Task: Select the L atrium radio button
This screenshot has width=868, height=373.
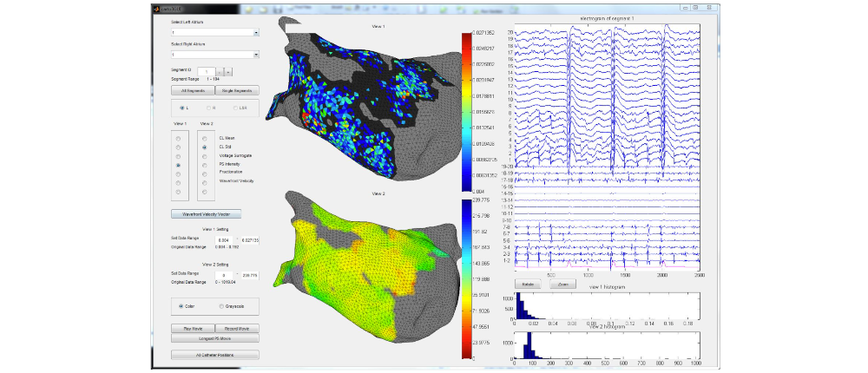Action: (x=182, y=108)
